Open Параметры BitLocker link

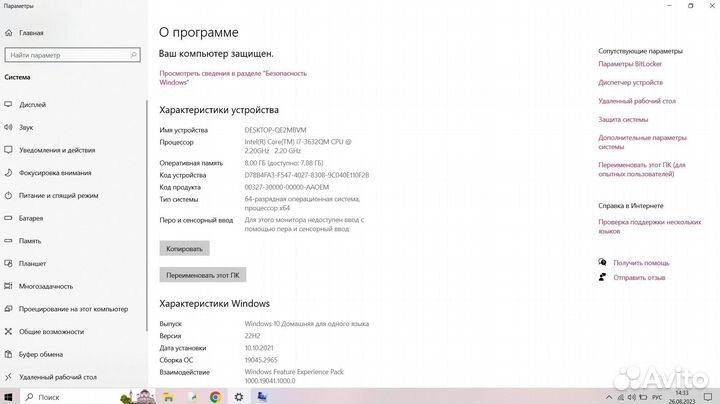click(630, 64)
